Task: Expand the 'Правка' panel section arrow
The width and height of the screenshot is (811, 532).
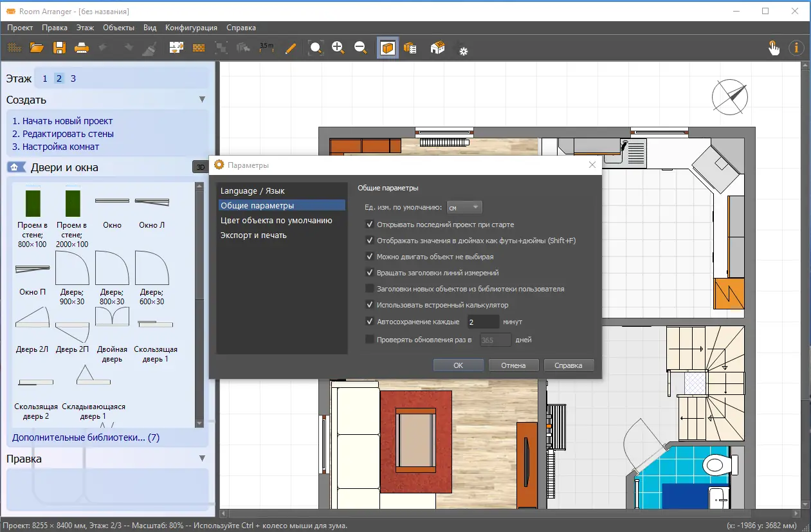Action: click(202, 459)
